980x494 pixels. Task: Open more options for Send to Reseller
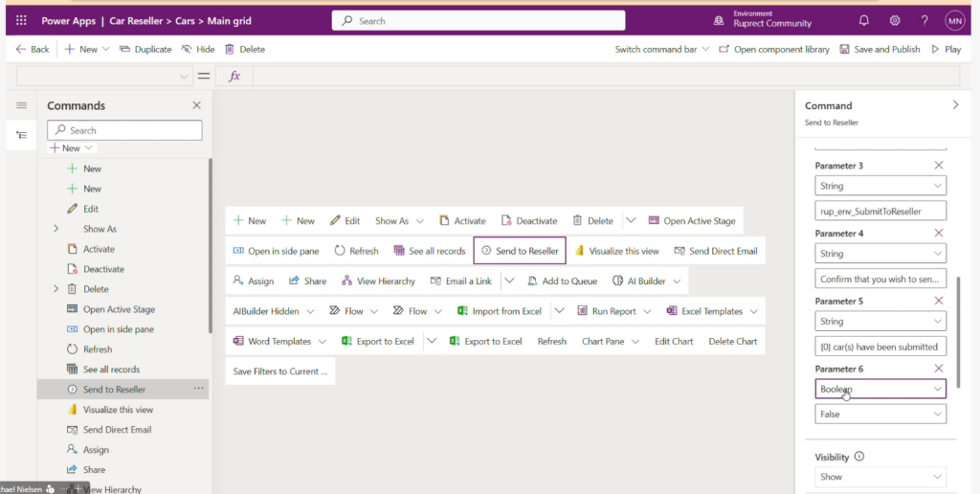(199, 389)
